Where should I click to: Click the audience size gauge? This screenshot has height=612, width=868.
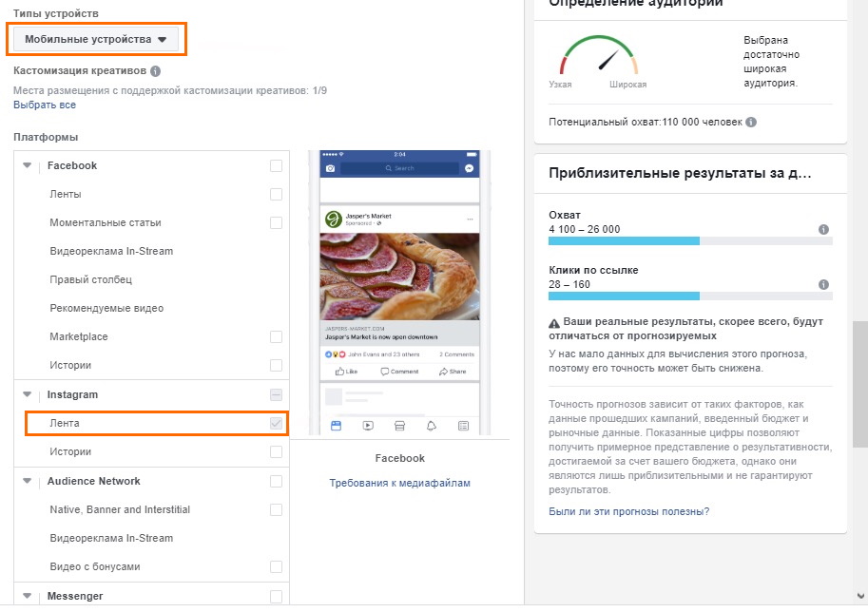598,55
